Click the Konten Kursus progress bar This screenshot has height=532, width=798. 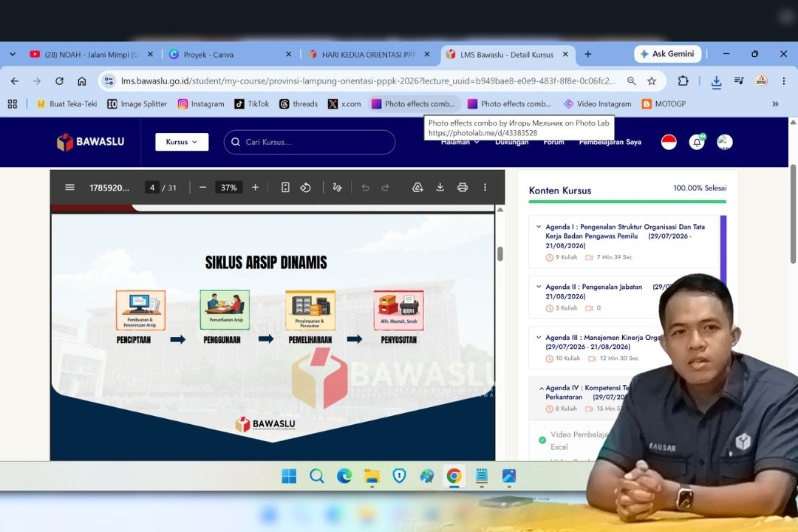click(627, 202)
